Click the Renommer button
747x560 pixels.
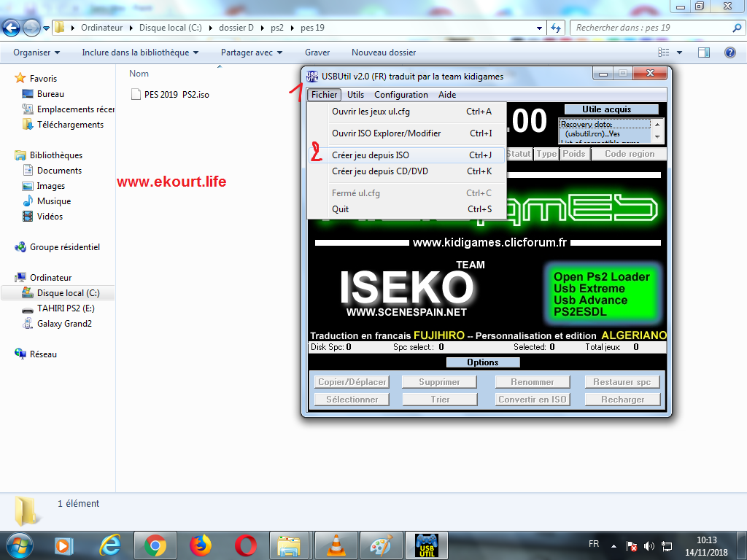(x=532, y=382)
